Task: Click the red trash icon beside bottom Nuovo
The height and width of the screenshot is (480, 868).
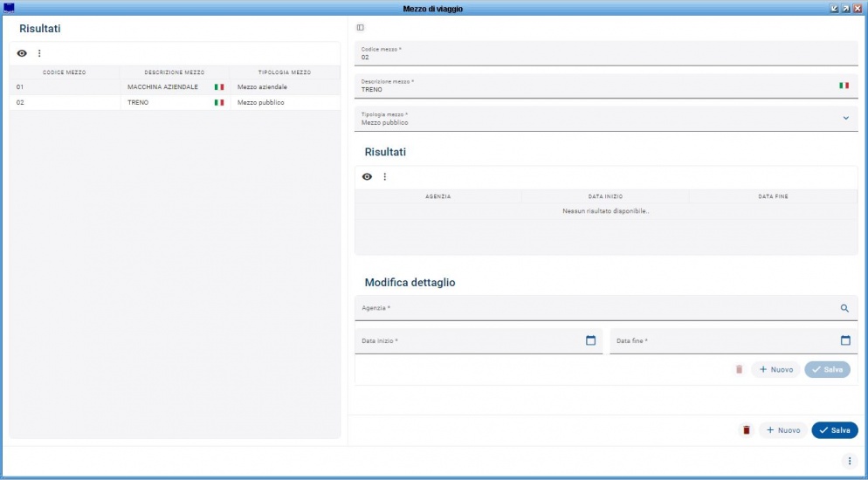Action: [746, 430]
